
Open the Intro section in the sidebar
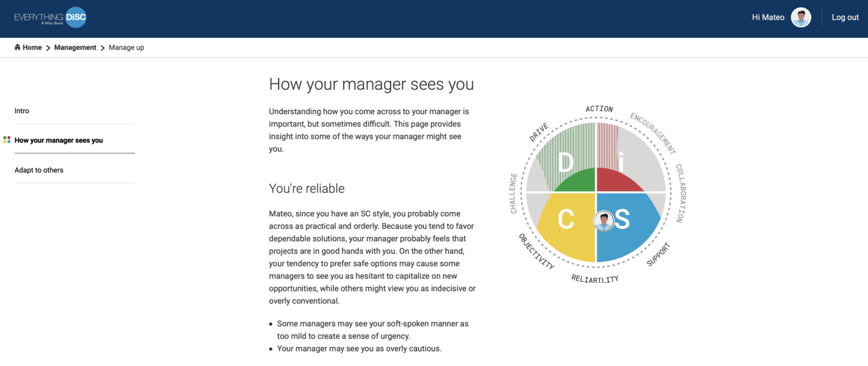pos(21,111)
